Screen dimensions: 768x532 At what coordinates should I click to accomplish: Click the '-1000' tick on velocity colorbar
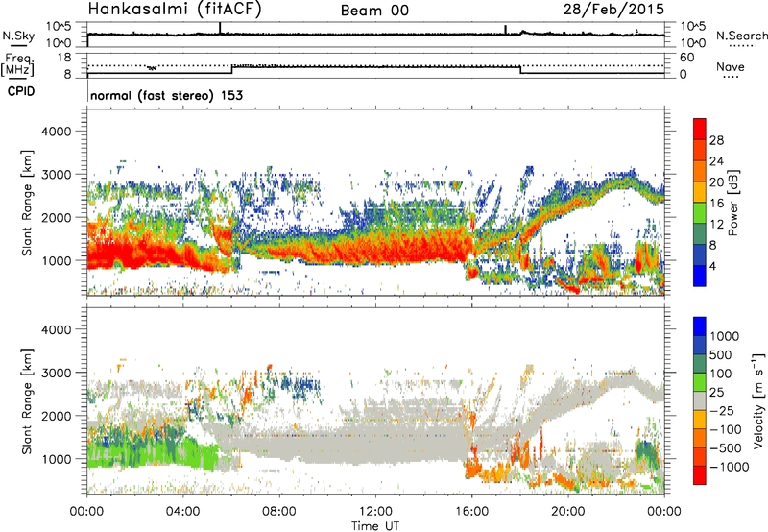coord(730,467)
